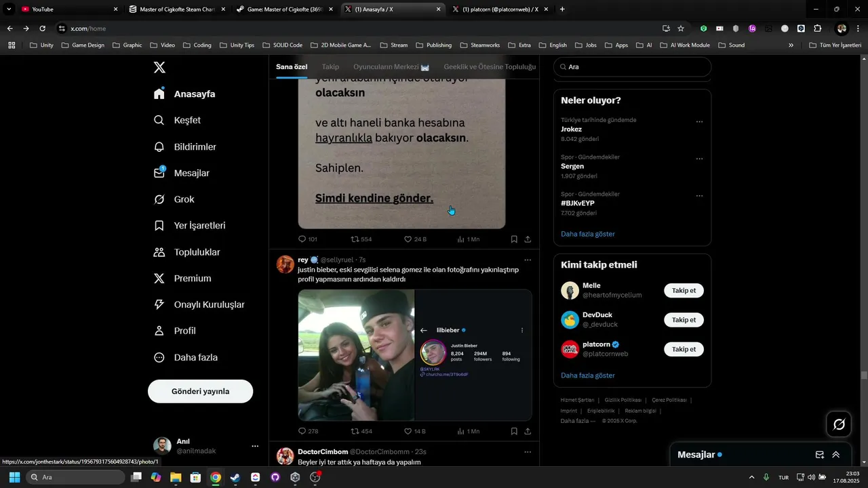This screenshot has width=868, height=488.
Task: Open Keşfet explore page
Action: click(177, 120)
